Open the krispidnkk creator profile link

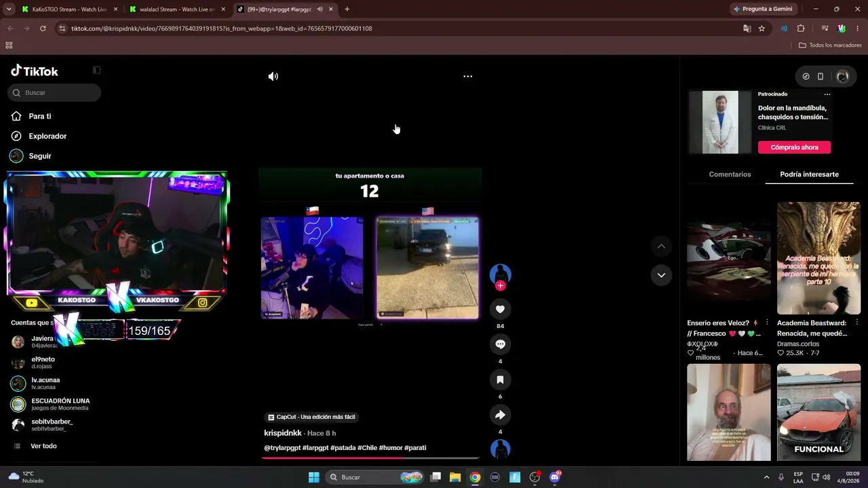[283, 433]
